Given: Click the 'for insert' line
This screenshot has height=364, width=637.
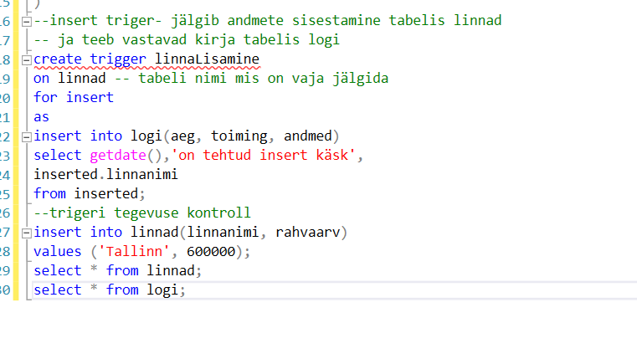Looking at the screenshot, I should point(74,97).
